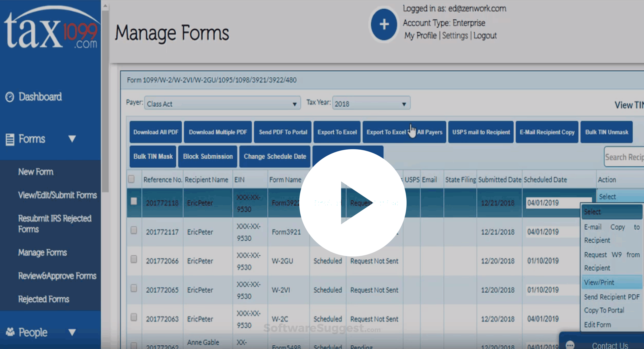This screenshot has height=349, width=644.
Task: Click Bulk TIN Mask button
Action: 153,156
